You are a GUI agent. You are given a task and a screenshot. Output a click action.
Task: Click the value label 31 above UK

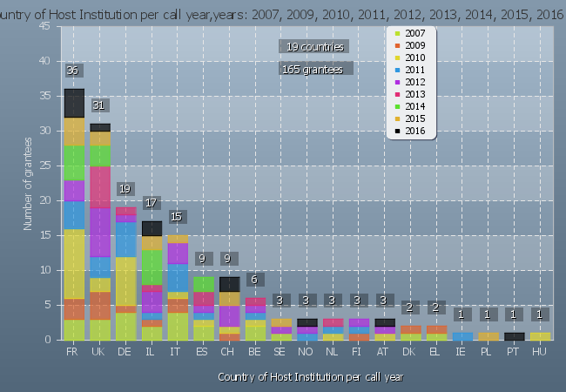coord(99,105)
